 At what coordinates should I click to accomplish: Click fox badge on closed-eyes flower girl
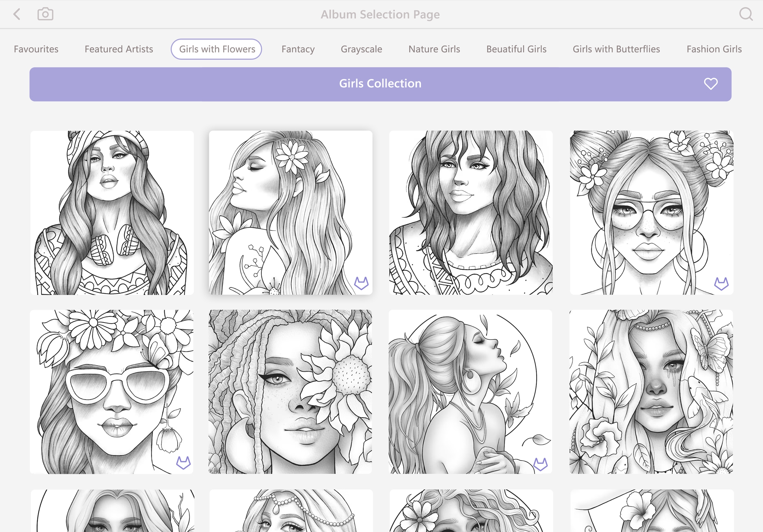pyautogui.click(x=361, y=283)
